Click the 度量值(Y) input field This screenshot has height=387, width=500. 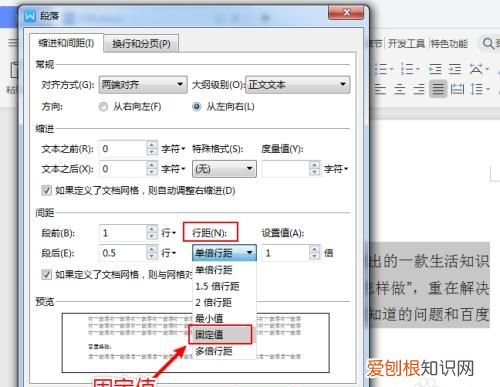tap(286, 169)
